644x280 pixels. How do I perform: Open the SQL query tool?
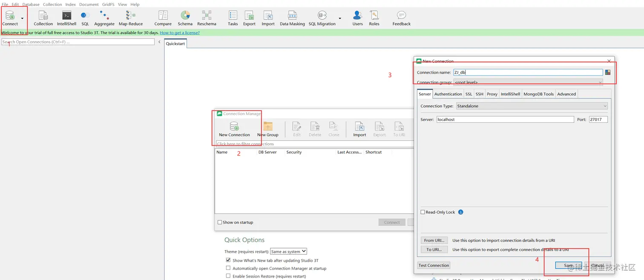coord(85,18)
